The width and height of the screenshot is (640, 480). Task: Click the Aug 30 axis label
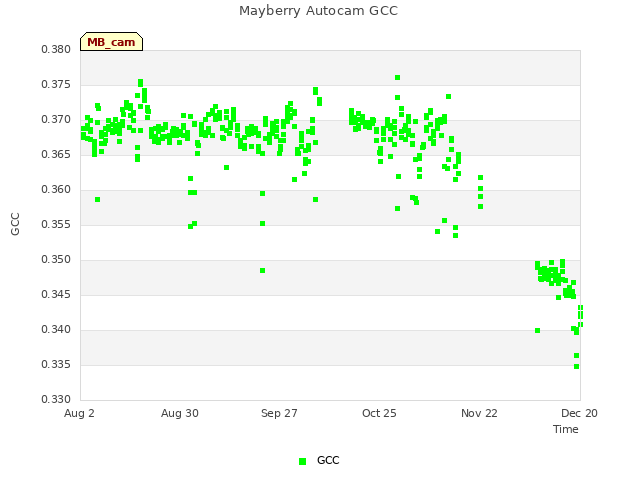tap(180, 413)
